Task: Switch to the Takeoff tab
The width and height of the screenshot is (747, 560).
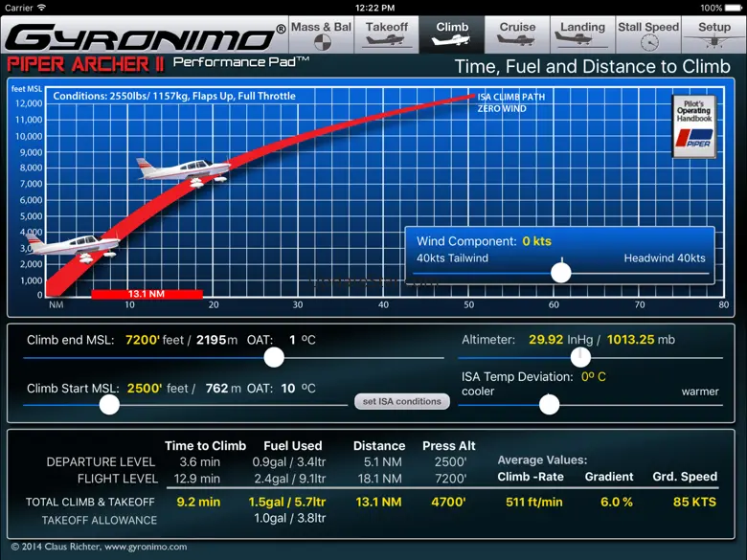Action: (x=387, y=34)
